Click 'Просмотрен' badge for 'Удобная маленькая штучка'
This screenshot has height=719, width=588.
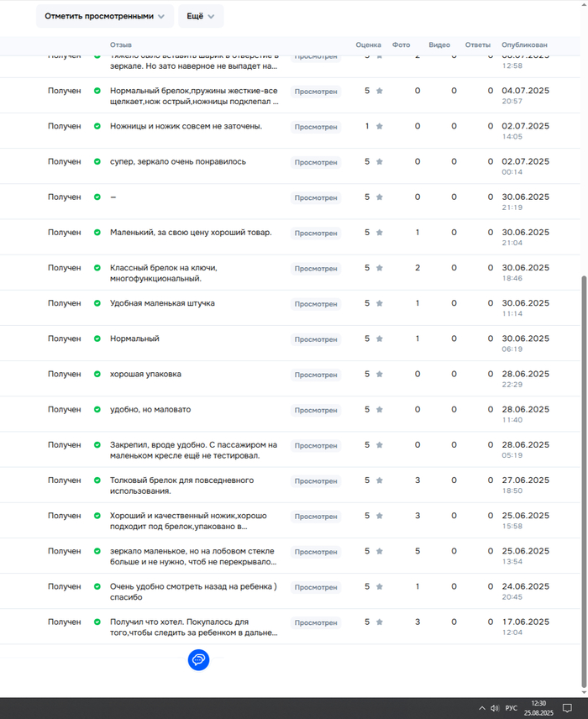tap(316, 304)
